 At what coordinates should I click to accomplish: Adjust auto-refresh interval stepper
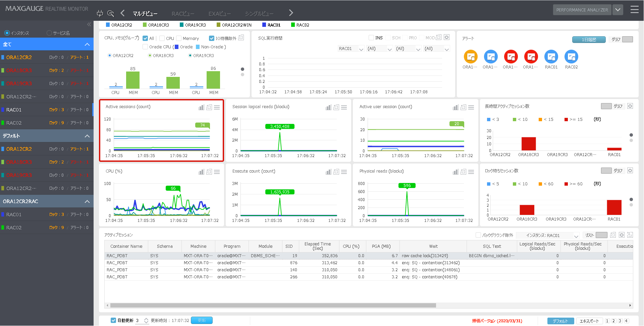pyautogui.click(x=146, y=321)
